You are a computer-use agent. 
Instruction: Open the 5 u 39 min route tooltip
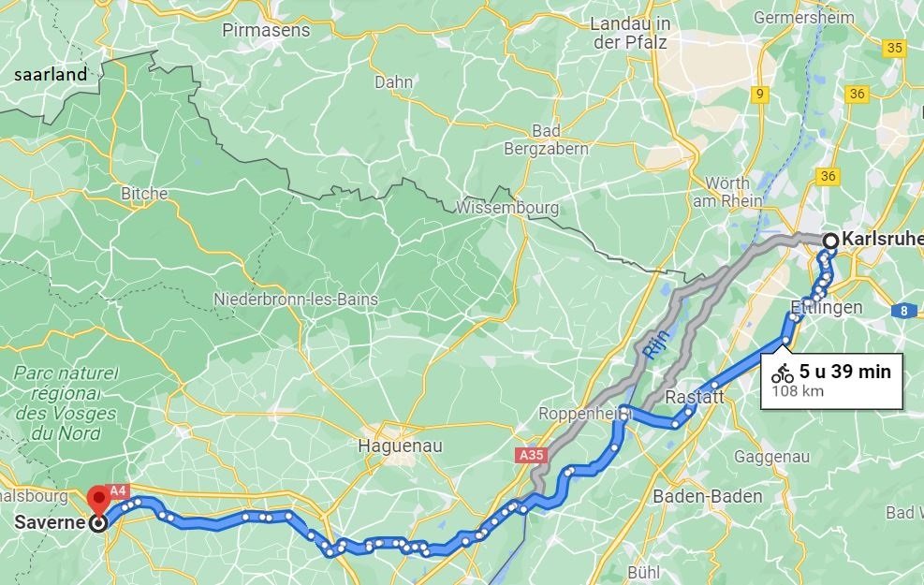pyautogui.click(x=831, y=381)
